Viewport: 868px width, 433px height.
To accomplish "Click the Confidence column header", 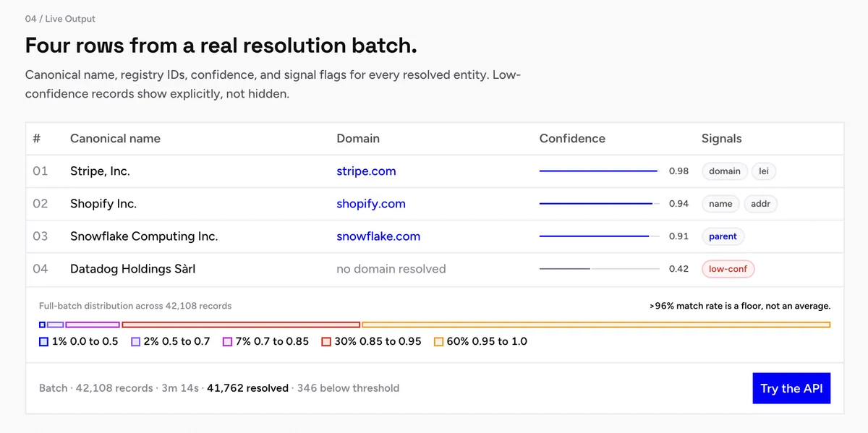I will (x=572, y=138).
